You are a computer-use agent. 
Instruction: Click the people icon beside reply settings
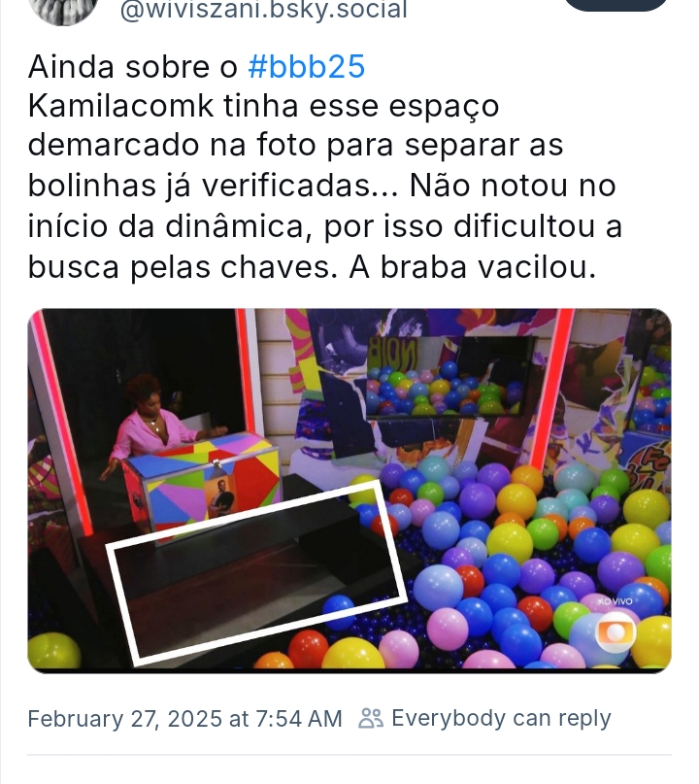(371, 719)
